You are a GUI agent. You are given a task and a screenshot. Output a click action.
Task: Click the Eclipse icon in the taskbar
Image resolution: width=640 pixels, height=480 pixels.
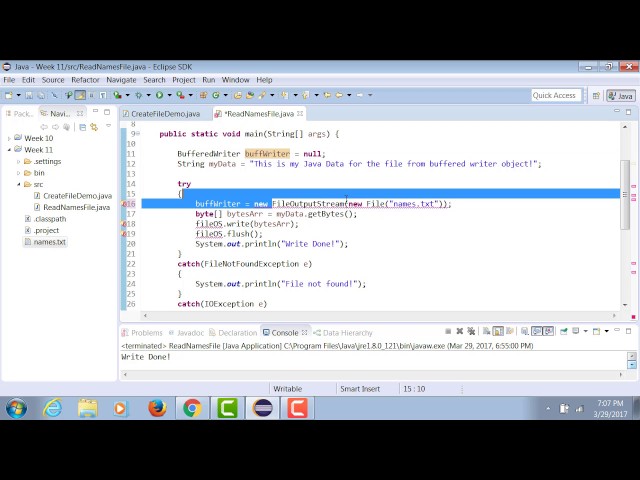pos(262,408)
